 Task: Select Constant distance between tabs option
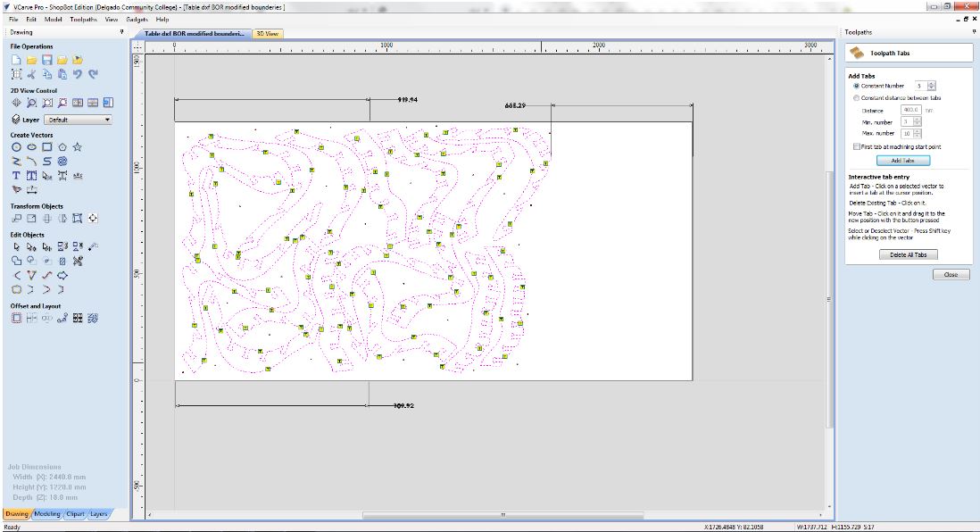856,98
